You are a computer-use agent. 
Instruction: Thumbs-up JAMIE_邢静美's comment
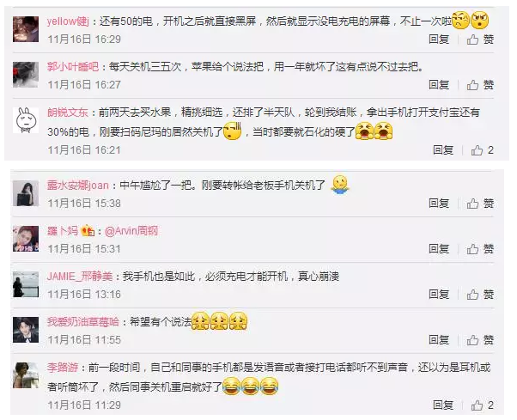480,295
